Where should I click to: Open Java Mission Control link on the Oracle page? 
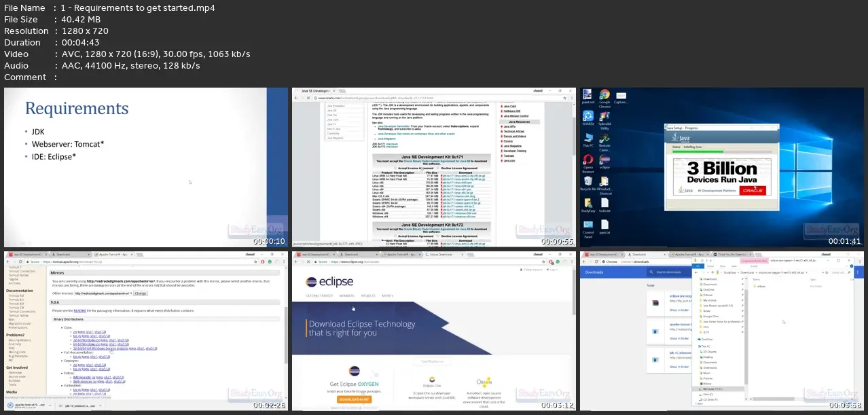tap(516, 116)
